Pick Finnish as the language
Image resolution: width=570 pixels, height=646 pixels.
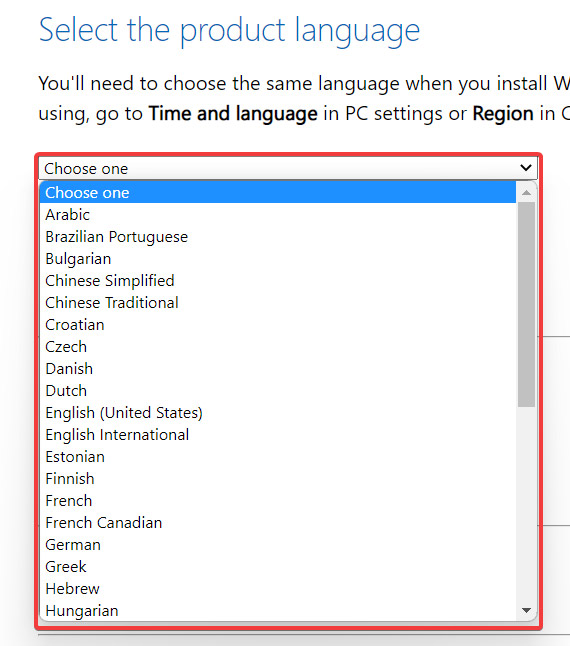(x=278, y=479)
